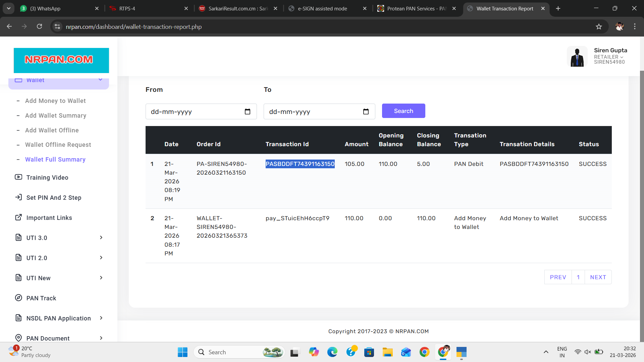Open the Chrome three-dot menu
Image resolution: width=644 pixels, height=362 pixels.
pos(635,27)
